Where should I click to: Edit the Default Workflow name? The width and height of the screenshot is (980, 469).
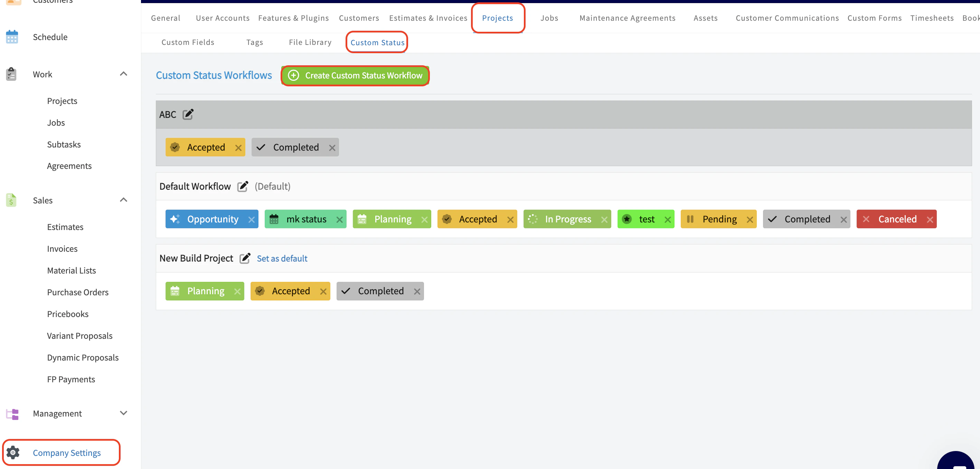pyautogui.click(x=243, y=186)
